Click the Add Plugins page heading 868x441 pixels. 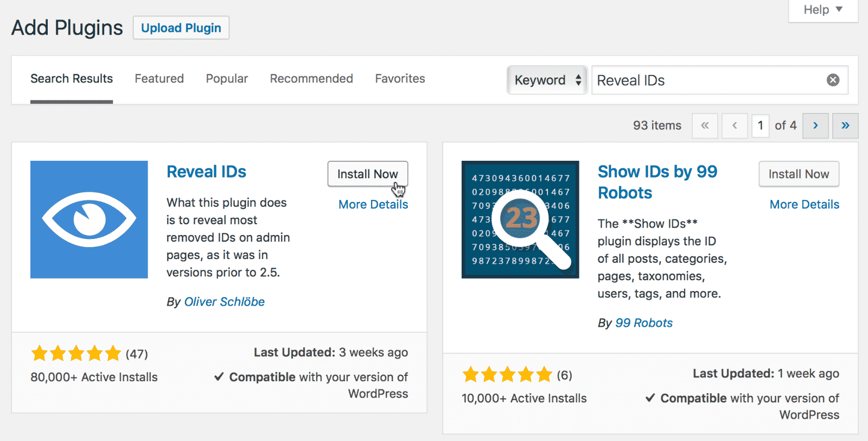pyautogui.click(x=67, y=28)
